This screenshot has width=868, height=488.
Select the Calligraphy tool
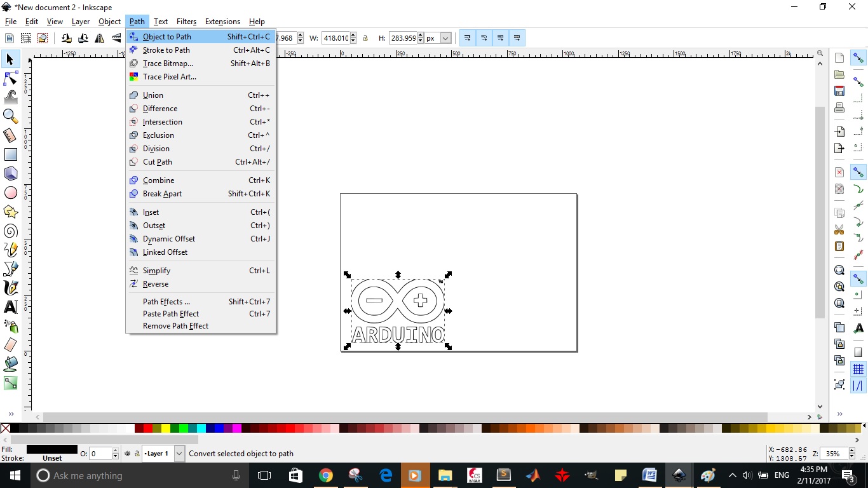click(x=10, y=288)
